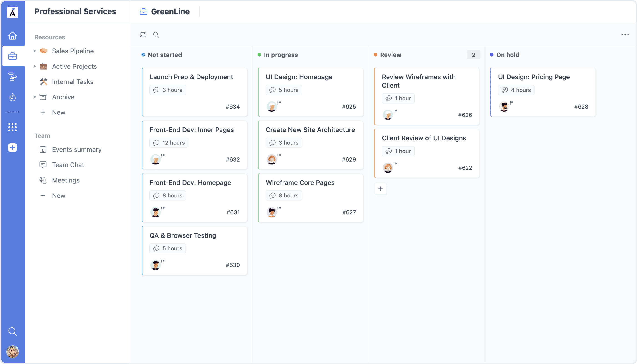Open the timeline/roadmap icon in left rail
Viewport: 637px width, 364px height.
click(x=13, y=76)
